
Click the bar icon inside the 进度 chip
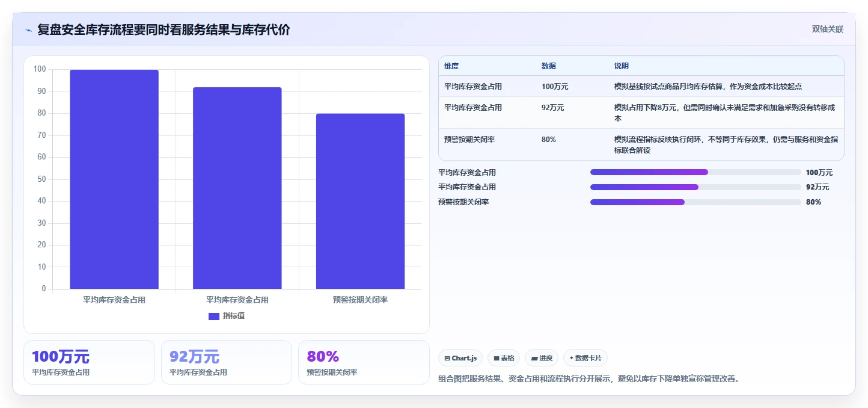click(x=534, y=358)
